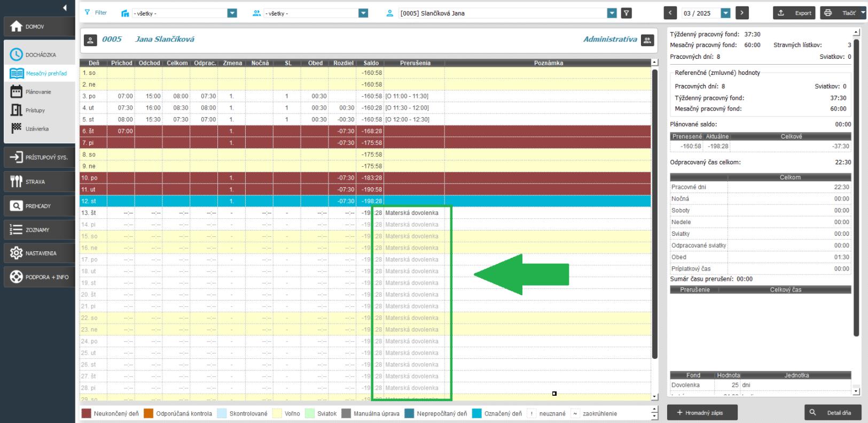Image resolution: width=868 pixels, height=423 pixels.
Task: Expand the employee Slančíková Jana dropdown
Action: [x=612, y=13]
